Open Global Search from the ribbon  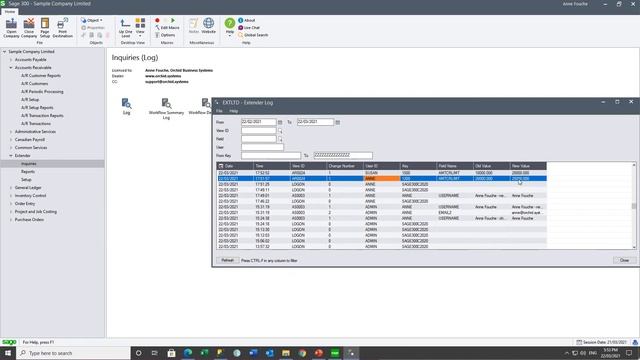253,35
